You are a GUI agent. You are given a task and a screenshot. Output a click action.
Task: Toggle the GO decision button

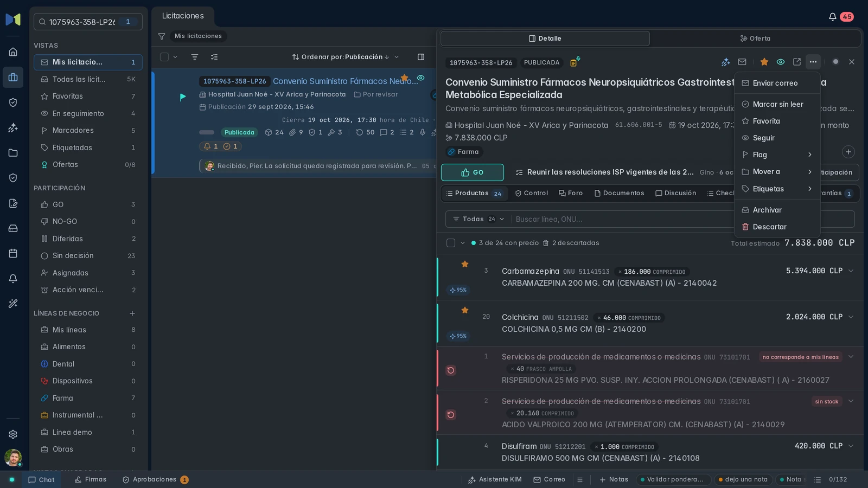[473, 172]
